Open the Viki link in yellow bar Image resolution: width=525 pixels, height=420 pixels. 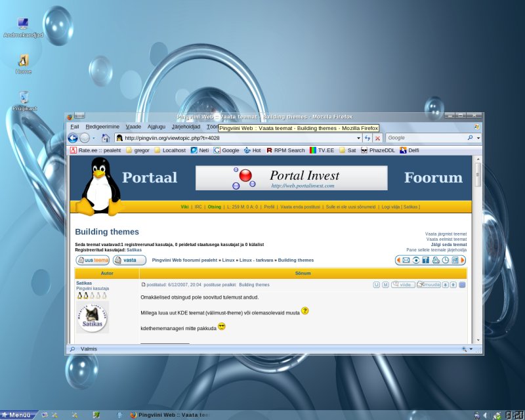(184, 207)
